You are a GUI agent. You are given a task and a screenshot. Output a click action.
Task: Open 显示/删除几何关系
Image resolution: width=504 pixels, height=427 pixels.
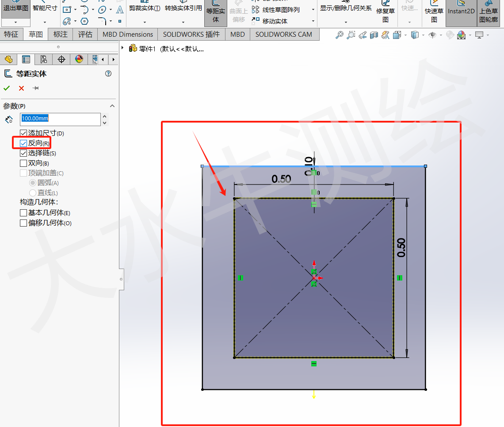point(345,8)
